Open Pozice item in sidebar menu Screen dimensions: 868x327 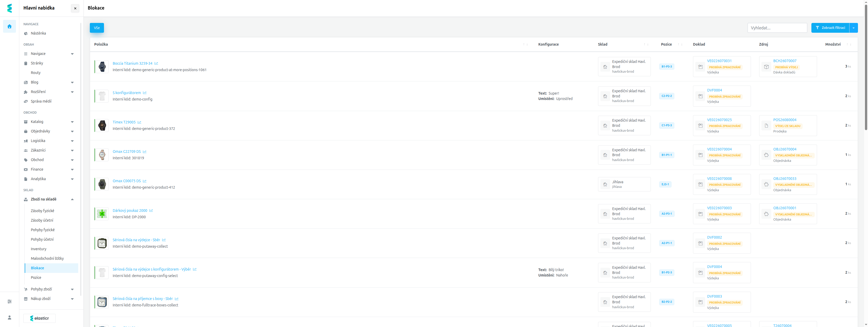[x=36, y=278]
